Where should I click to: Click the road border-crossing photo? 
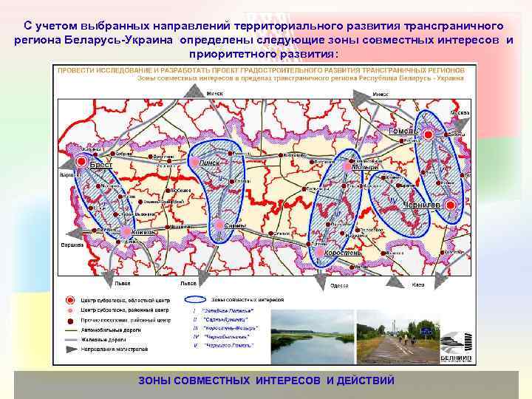(x=398, y=337)
